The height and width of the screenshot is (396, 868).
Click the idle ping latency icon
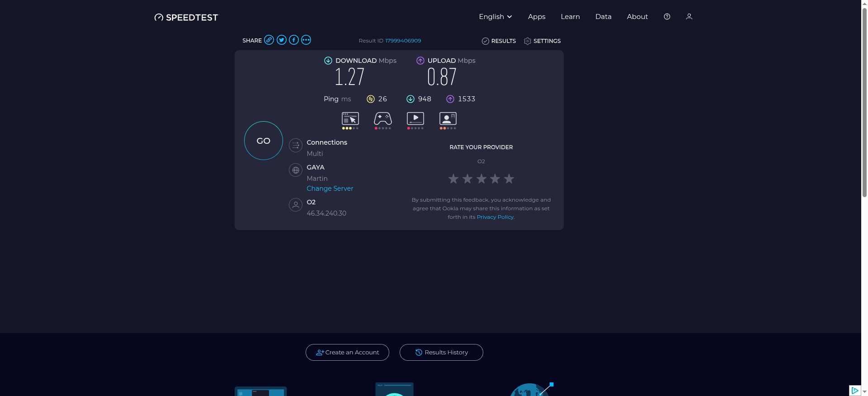371,99
